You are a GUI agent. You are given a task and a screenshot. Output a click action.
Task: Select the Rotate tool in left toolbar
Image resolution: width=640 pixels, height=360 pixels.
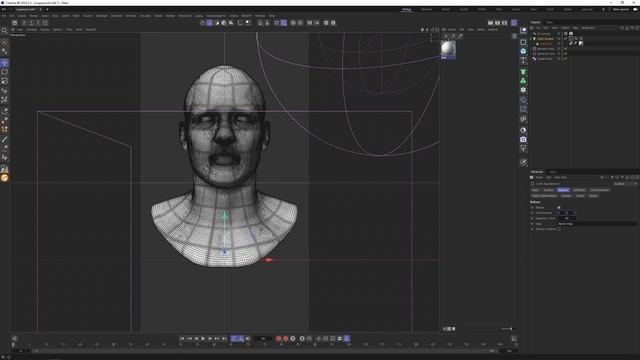[4, 72]
